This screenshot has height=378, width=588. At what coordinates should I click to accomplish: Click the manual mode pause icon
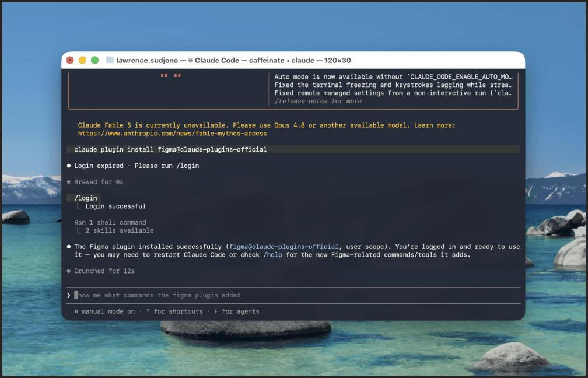[76, 311]
